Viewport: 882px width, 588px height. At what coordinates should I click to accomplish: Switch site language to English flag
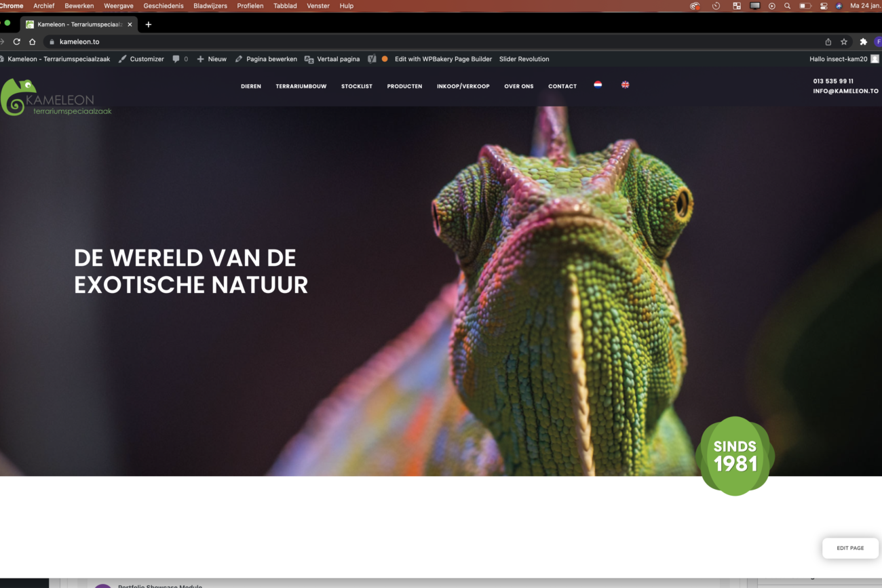click(x=626, y=85)
